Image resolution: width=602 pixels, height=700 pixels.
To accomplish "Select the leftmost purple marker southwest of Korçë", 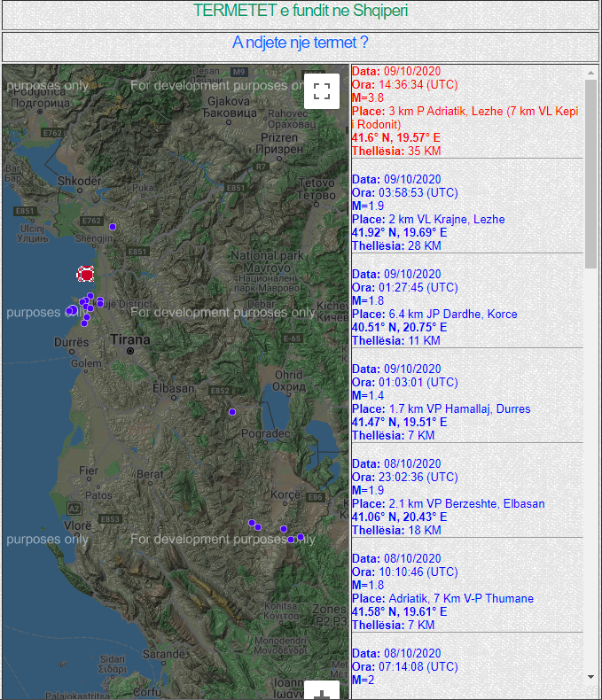I will click(252, 523).
